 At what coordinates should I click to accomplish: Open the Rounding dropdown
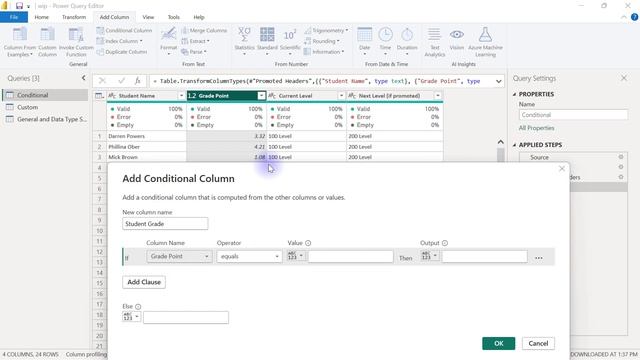(x=322, y=41)
